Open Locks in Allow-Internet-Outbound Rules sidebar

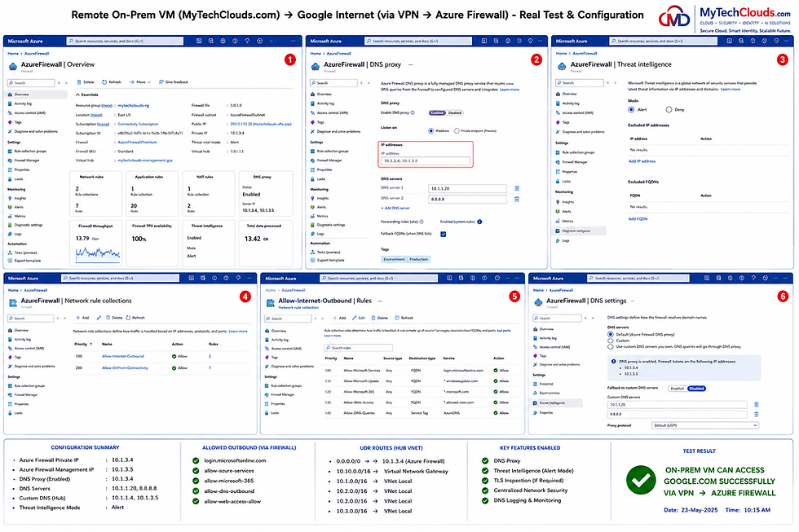[271, 413]
